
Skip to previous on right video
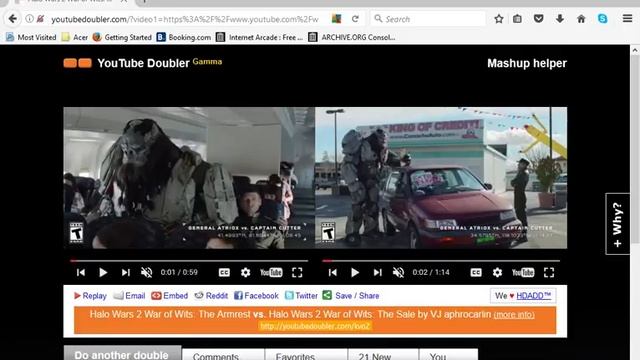pyautogui.click(x=333, y=272)
